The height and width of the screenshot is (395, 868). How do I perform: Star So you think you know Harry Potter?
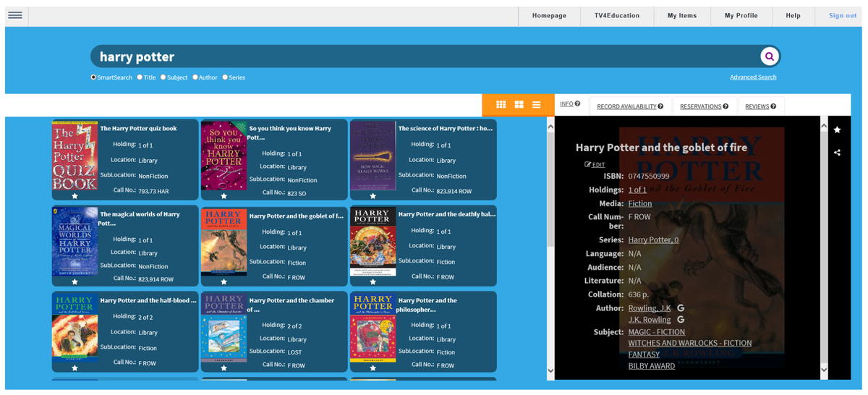[x=224, y=196]
